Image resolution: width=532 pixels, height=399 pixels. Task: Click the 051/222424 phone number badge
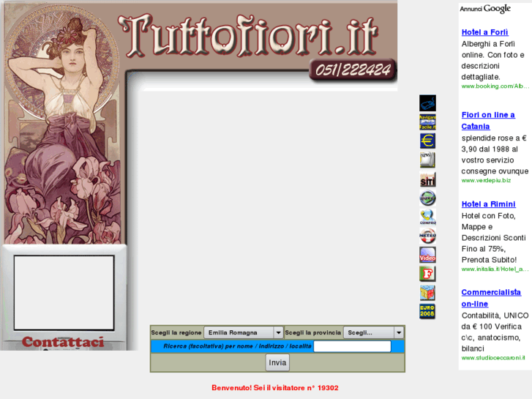353,70
